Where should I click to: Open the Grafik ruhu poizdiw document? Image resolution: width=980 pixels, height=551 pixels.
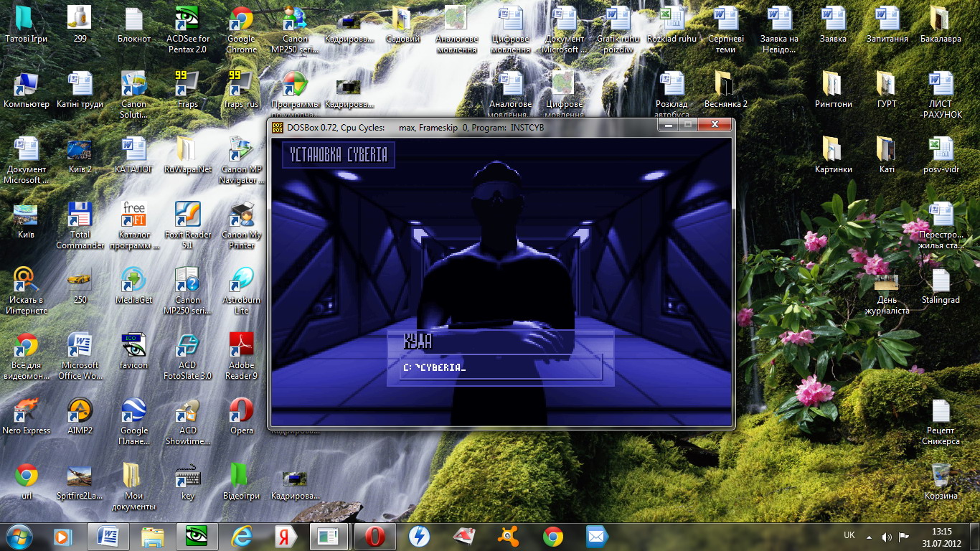pos(618,29)
